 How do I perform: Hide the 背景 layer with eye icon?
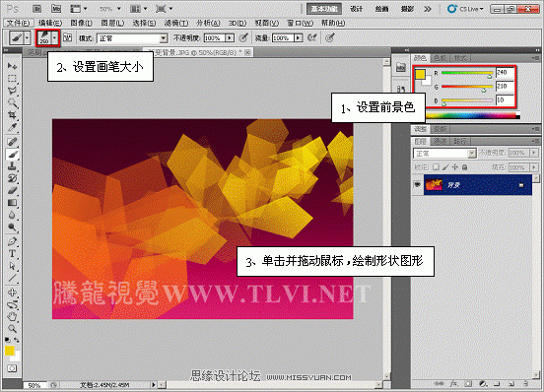(x=418, y=185)
